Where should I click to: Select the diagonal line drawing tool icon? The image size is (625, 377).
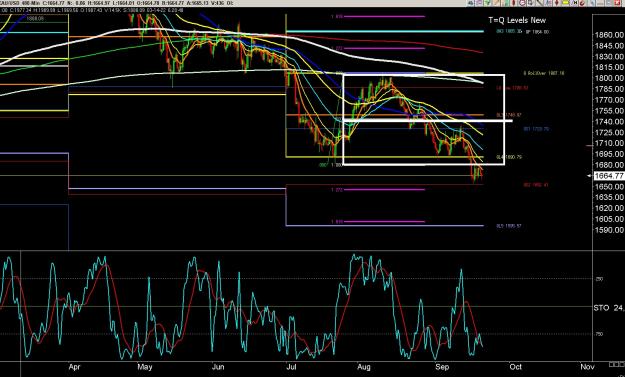539,3
